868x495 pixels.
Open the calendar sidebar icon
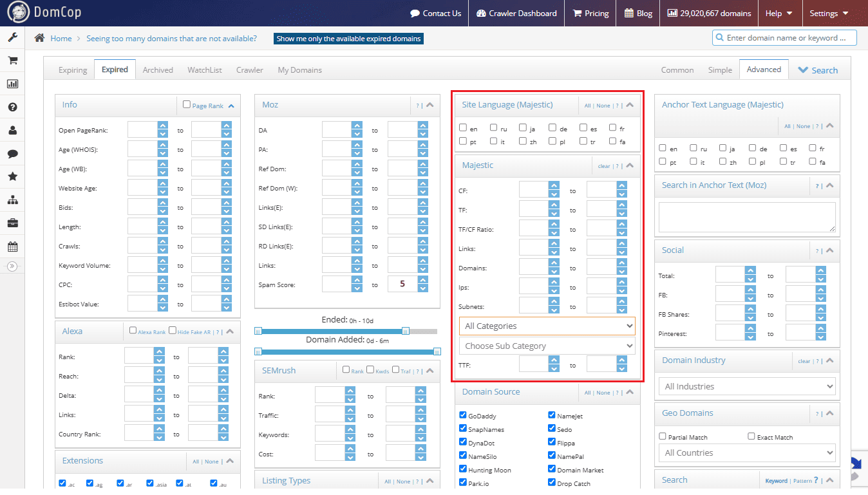(x=12, y=247)
